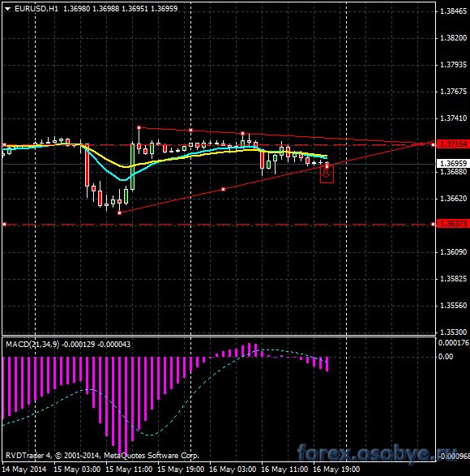Click the 15 May 11:00 time axis label
470x476 pixels.
(129, 470)
